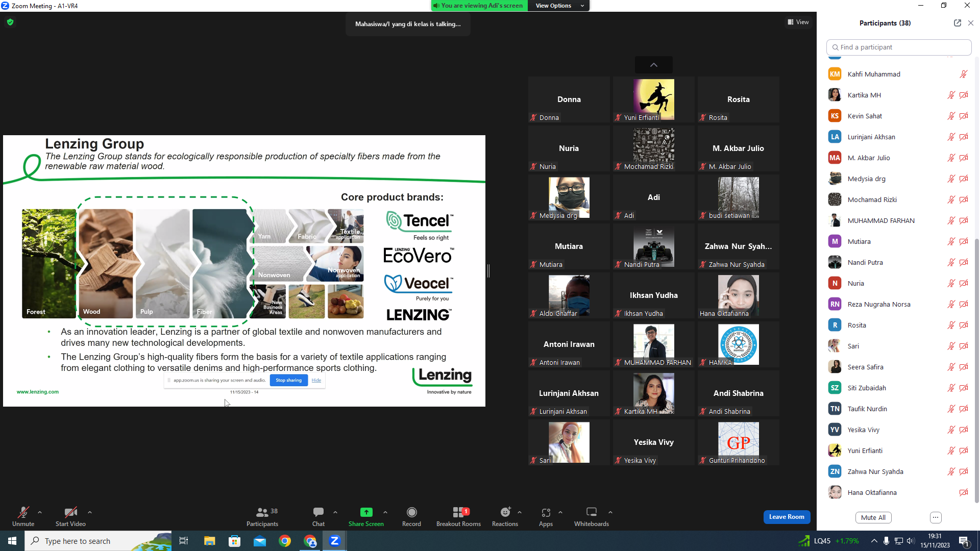Expand the View Options dropdown

[559, 6]
